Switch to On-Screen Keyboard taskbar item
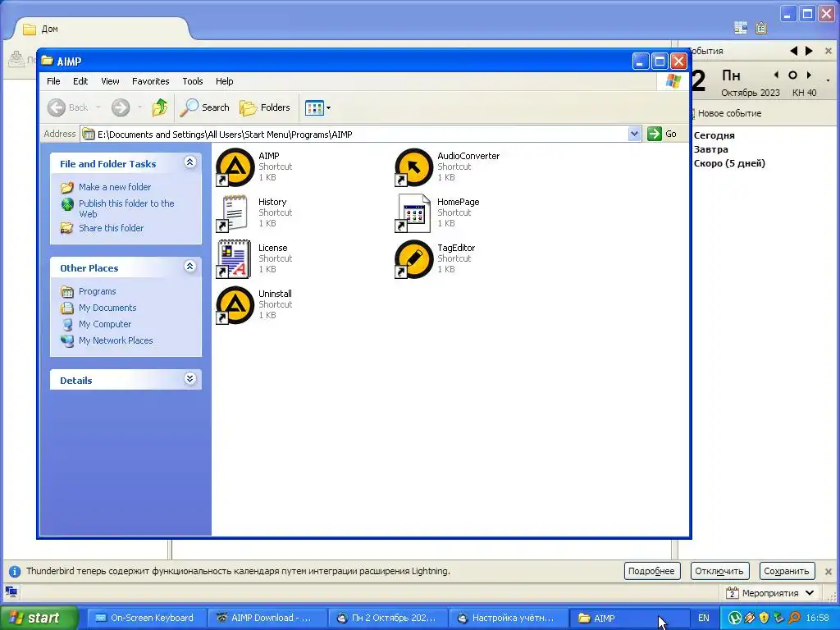840x630 pixels. coord(146,619)
